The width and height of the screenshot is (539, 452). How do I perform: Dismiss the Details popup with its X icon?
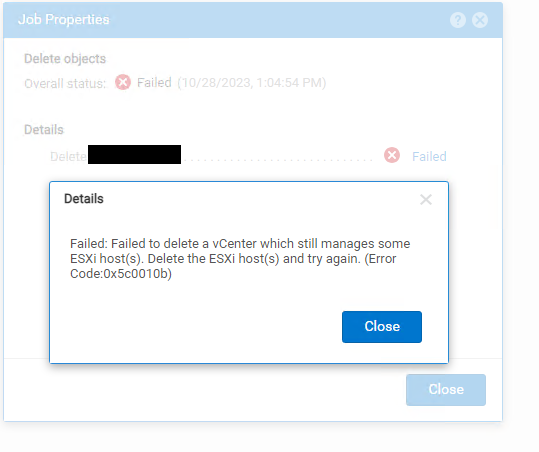[x=426, y=199]
